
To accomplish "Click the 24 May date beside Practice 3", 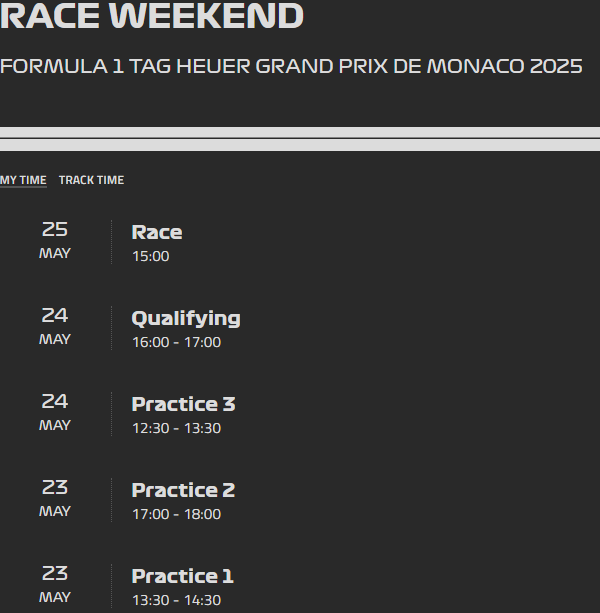I will (x=55, y=412).
